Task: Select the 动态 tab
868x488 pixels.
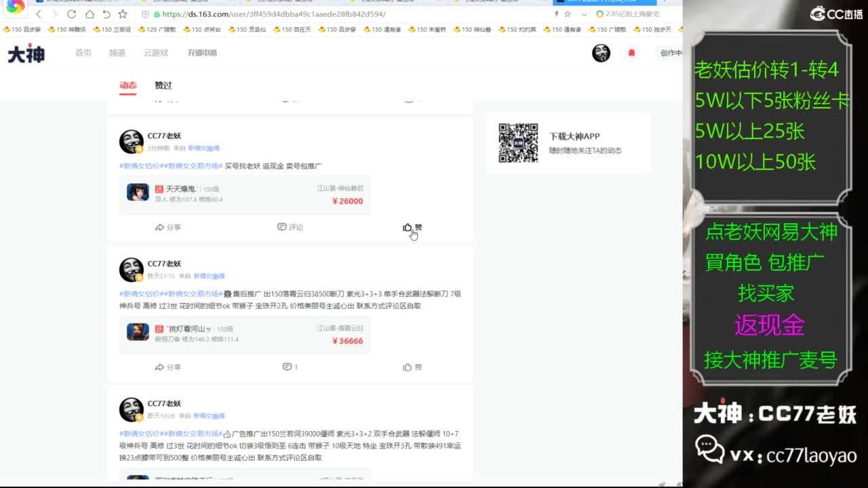Action: click(128, 86)
